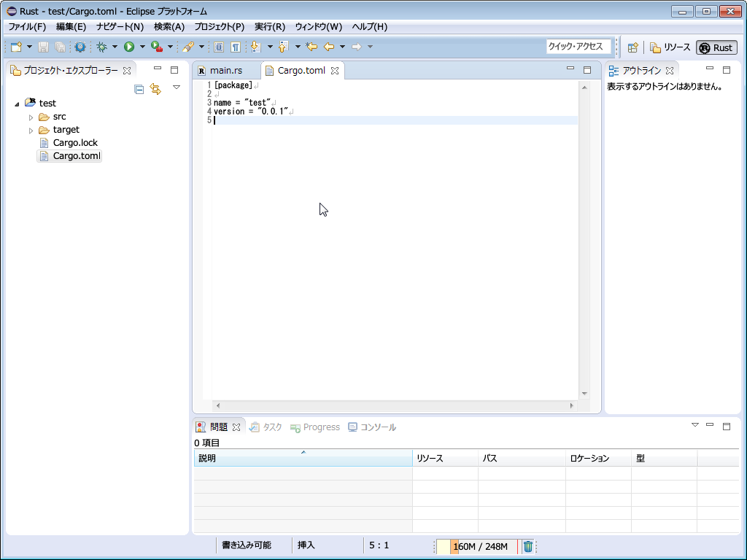Viewport: 747px width, 560px height.
Task: Open the Search dropdown arrow
Action: click(x=201, y=47)
